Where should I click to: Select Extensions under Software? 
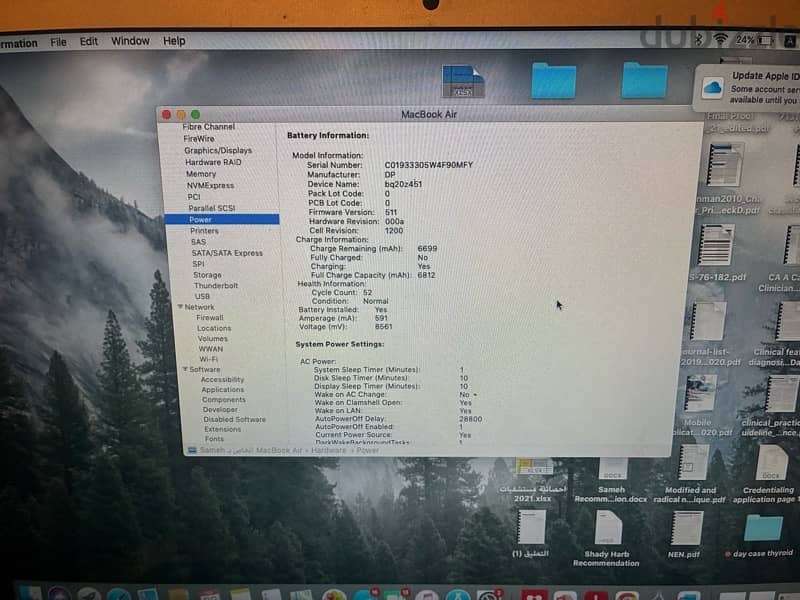(x=222, y=429)
